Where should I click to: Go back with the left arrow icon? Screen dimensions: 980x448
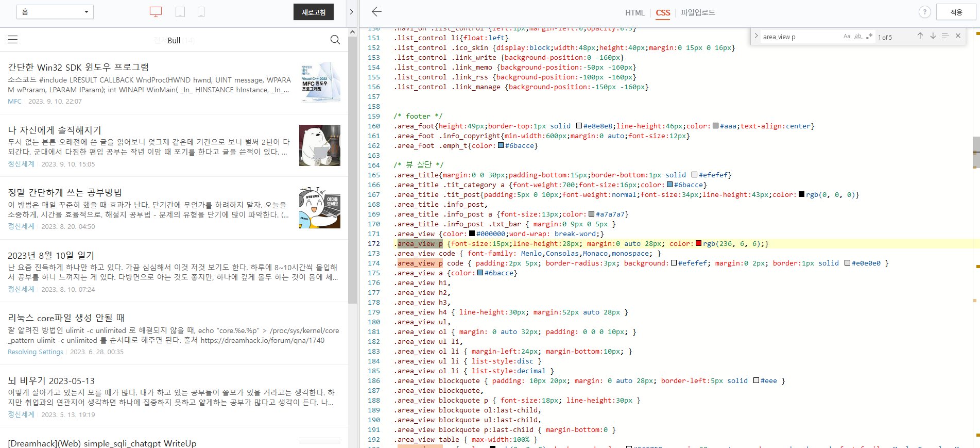coord(376,11)
